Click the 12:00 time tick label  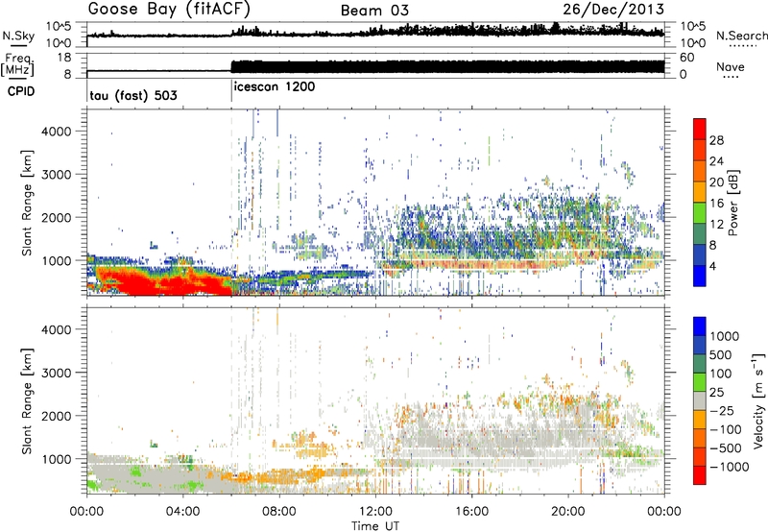pyautogui.click(x=375, y=512)
